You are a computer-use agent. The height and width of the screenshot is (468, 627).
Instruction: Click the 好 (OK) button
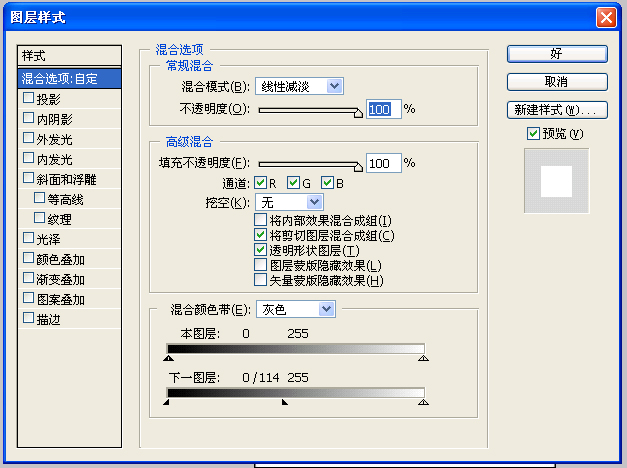[557, 54]
